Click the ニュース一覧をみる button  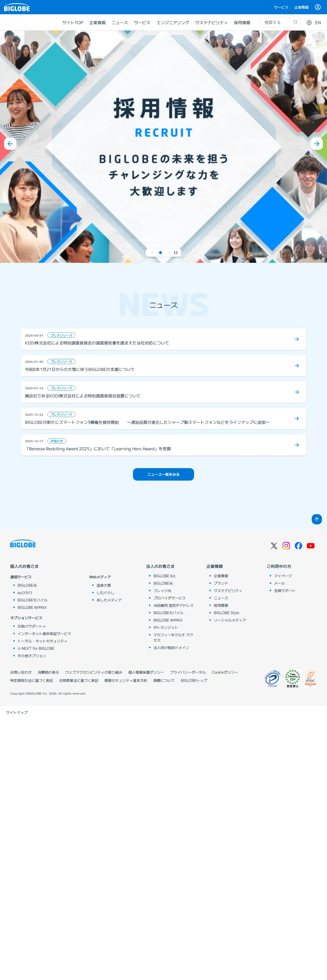click(163, 474)
